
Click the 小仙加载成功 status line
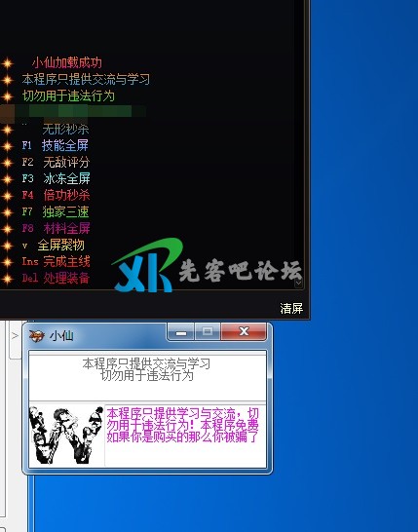[67, 62]
